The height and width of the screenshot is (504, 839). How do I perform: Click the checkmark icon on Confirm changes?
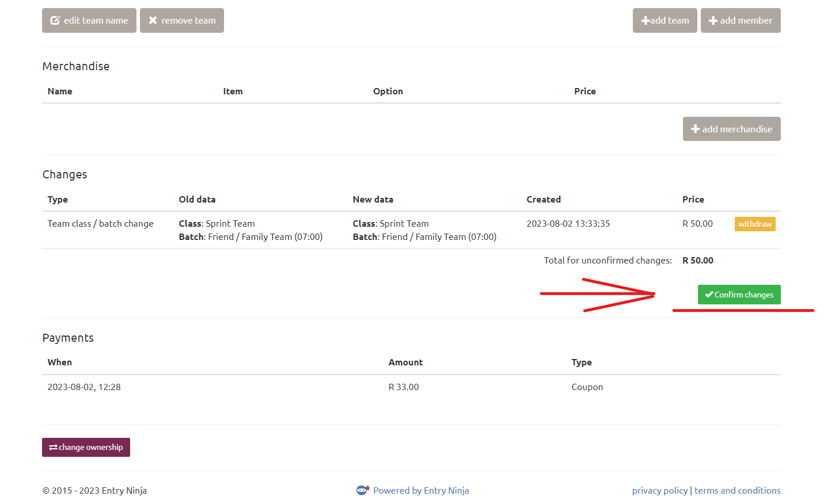point(709,295)
